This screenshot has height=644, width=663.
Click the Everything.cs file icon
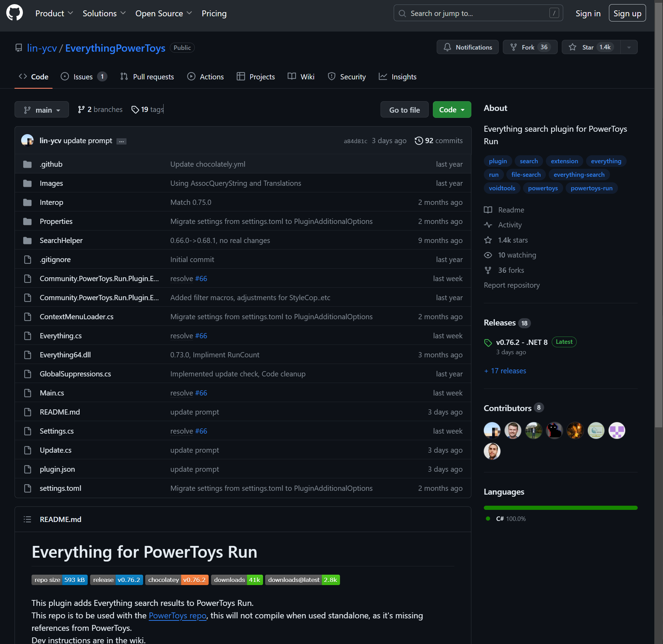[x=27, y=336]
